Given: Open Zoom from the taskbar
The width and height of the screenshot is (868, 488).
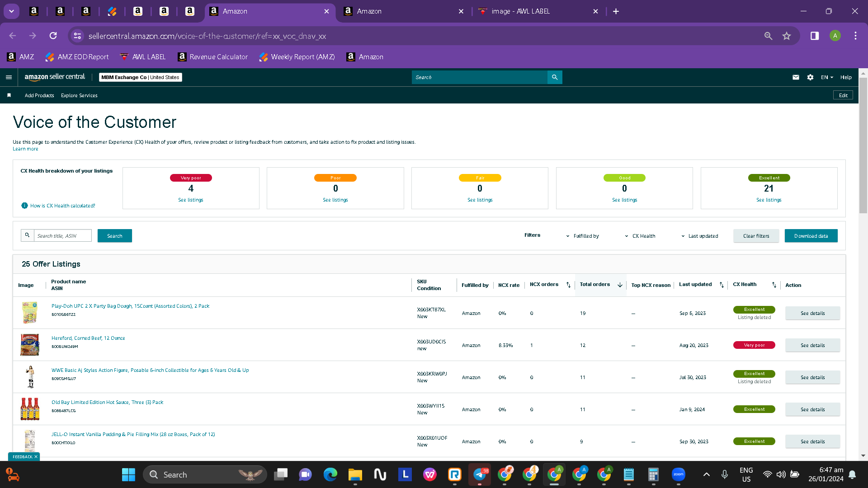Looking at the screenshot, I should pyautogui.click(x=678, y=474).
